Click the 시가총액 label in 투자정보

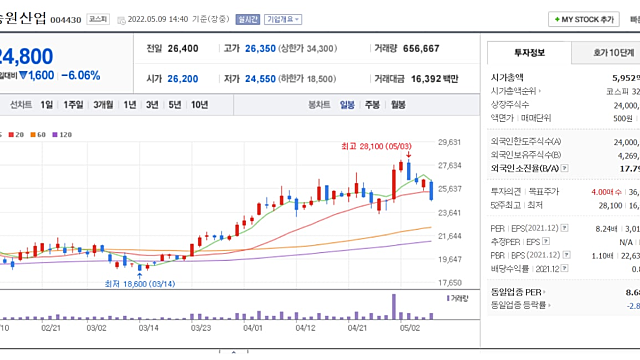coord(507,78)
